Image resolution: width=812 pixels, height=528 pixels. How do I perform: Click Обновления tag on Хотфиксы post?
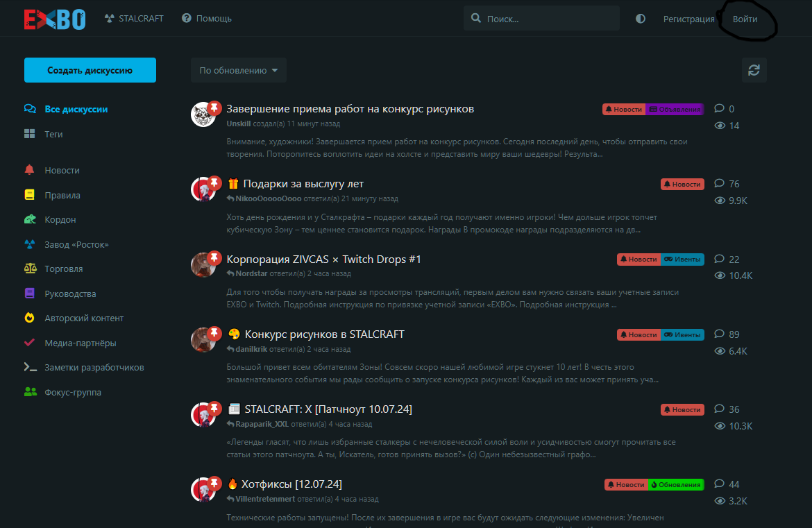676,485
